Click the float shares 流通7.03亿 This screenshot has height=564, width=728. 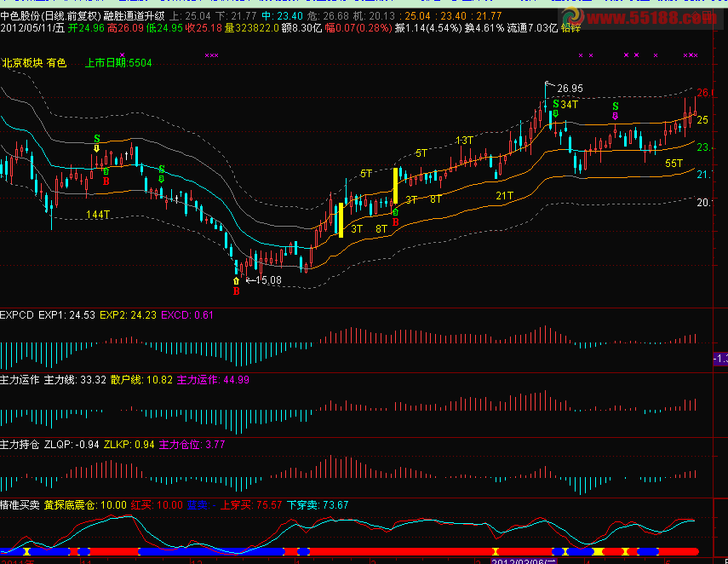point(532,28)
